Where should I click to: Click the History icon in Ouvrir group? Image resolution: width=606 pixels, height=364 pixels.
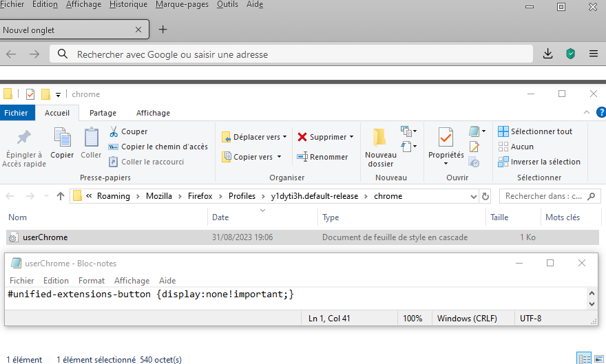pos(474,162)
